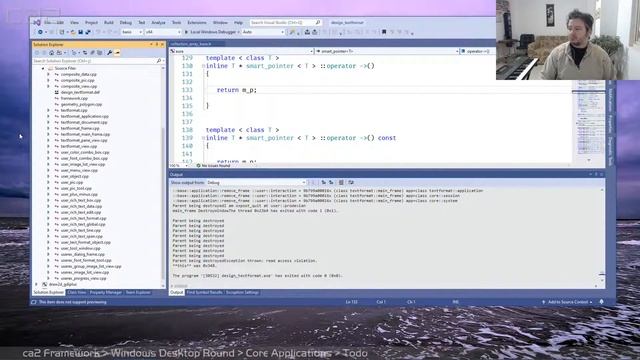640x360 pixels.
Task: Select the open editor document tab
Action: (x=196, y=44)
